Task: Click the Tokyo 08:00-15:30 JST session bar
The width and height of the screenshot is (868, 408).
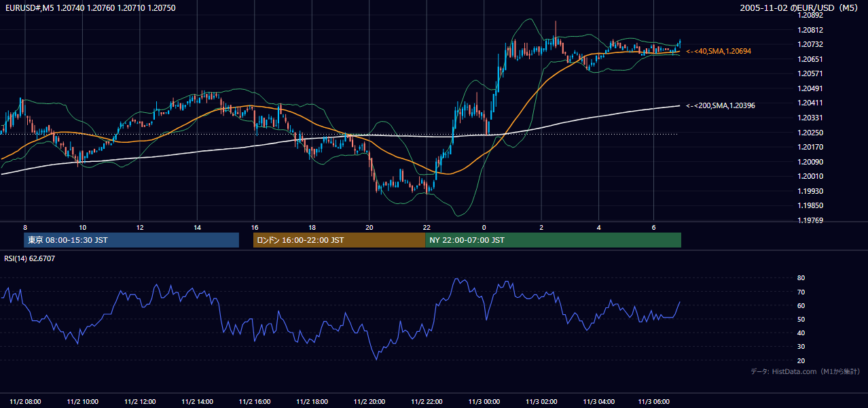Action: [132, 240]
